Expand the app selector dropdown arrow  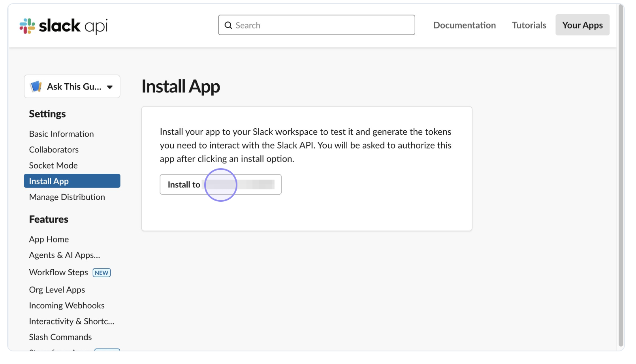[x=110, y=87]
